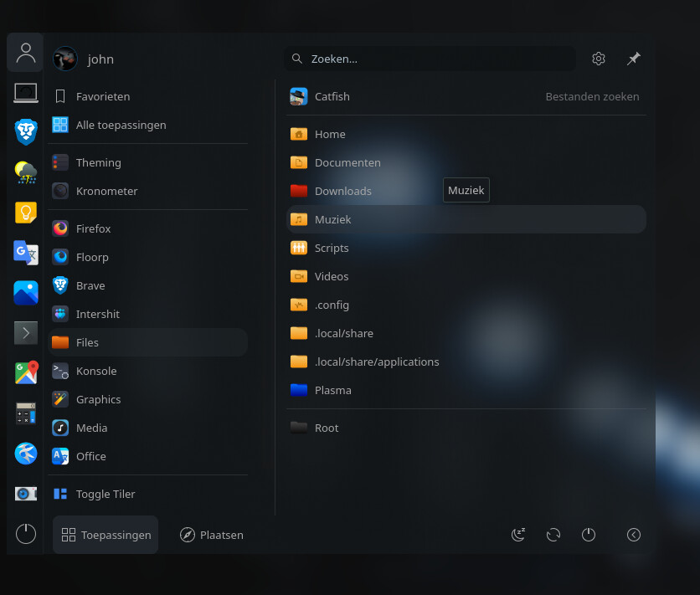
Task: Click the restart circular arrows icon
Action: 553,535
